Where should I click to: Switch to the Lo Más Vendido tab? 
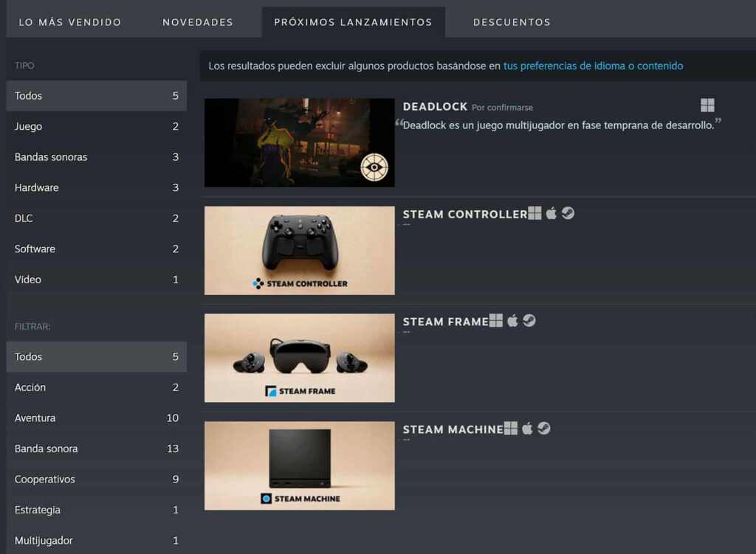coord(69,22)
